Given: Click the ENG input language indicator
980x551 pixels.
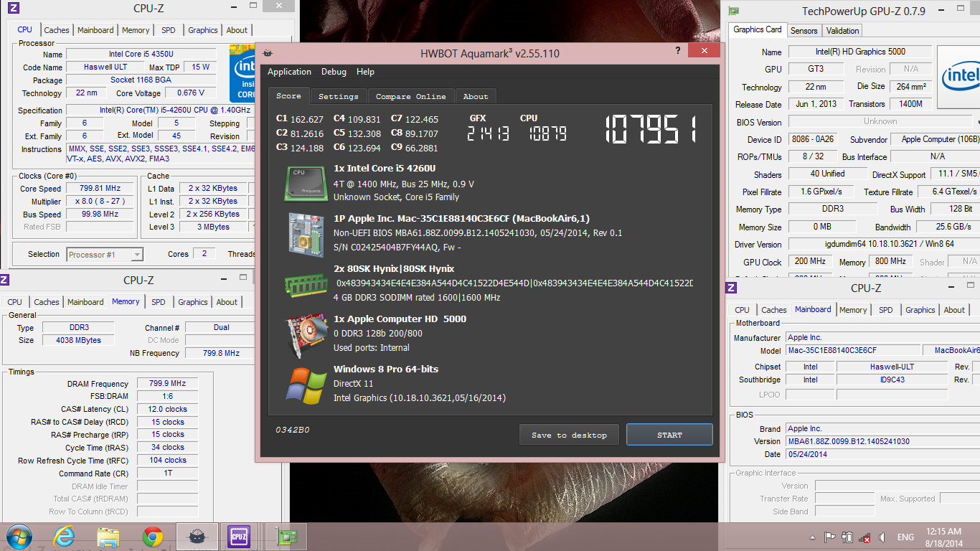Looking at the screenshot, I should click(x=905, y=537).
